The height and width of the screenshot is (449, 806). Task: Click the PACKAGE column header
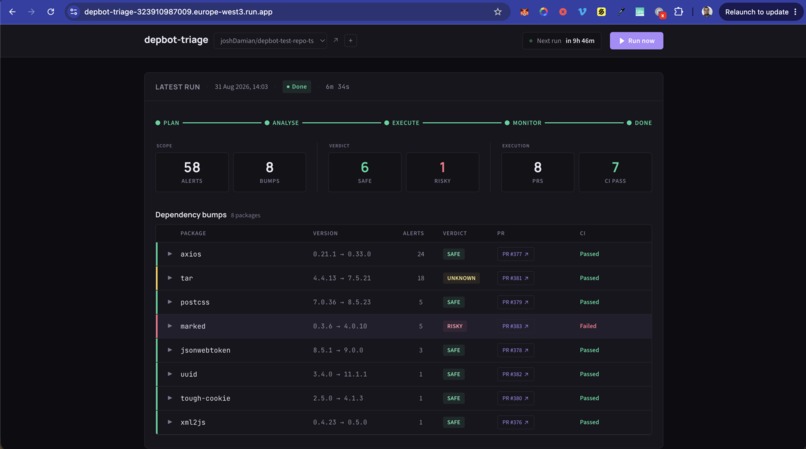(193, 234)
